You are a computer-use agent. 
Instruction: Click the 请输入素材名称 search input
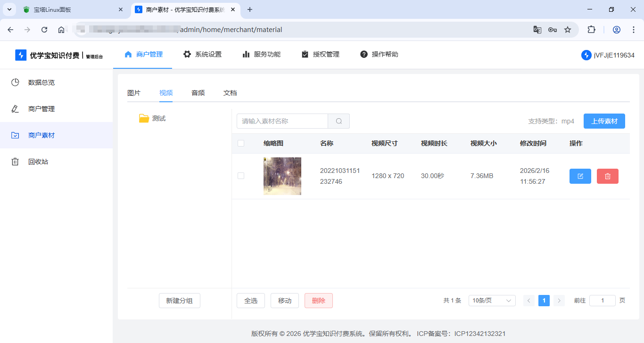pos(282,121)
